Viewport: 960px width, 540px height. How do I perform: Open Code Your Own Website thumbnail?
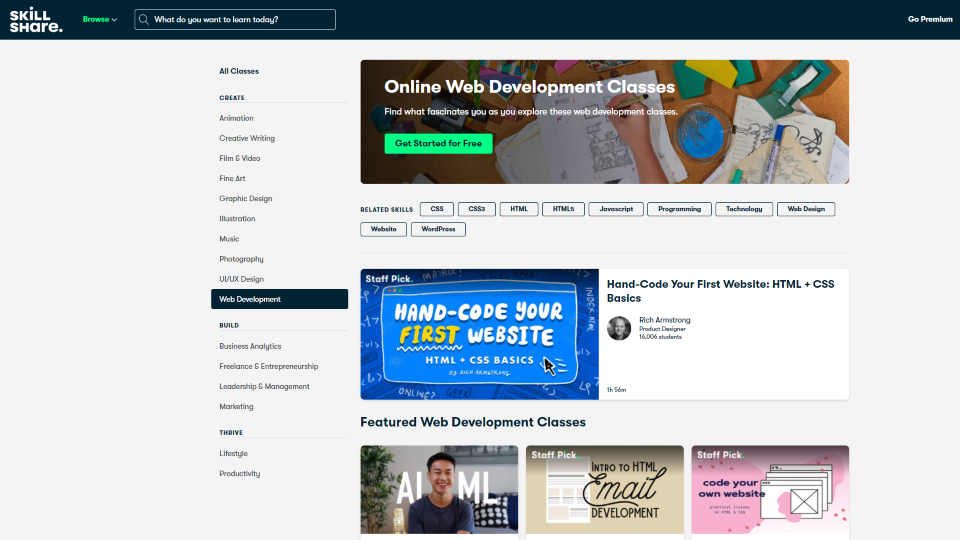(x=770, y=490)
